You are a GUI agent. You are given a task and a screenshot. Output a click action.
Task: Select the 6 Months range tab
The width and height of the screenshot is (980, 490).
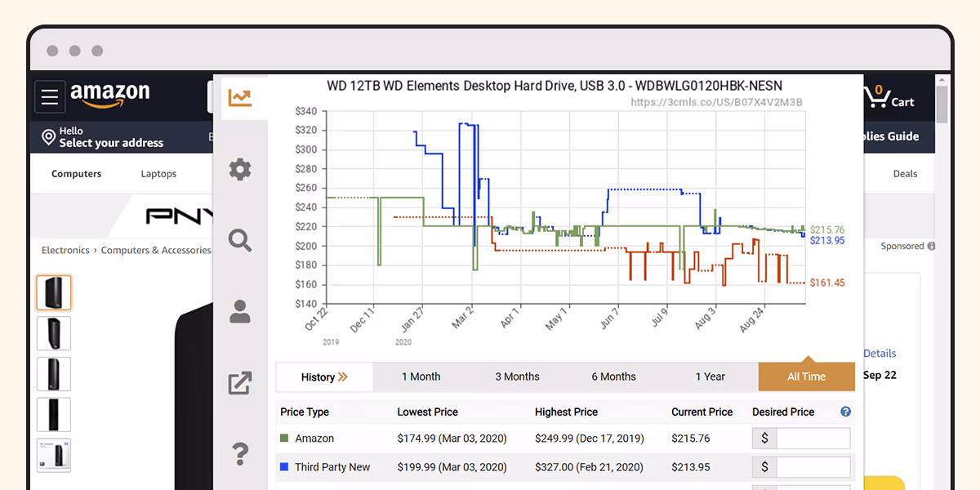pos(613,376)
